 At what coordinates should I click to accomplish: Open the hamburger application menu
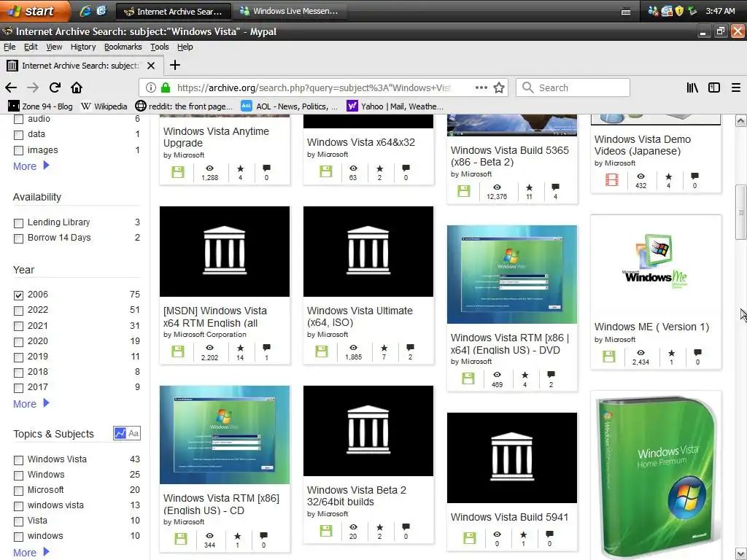736,87
